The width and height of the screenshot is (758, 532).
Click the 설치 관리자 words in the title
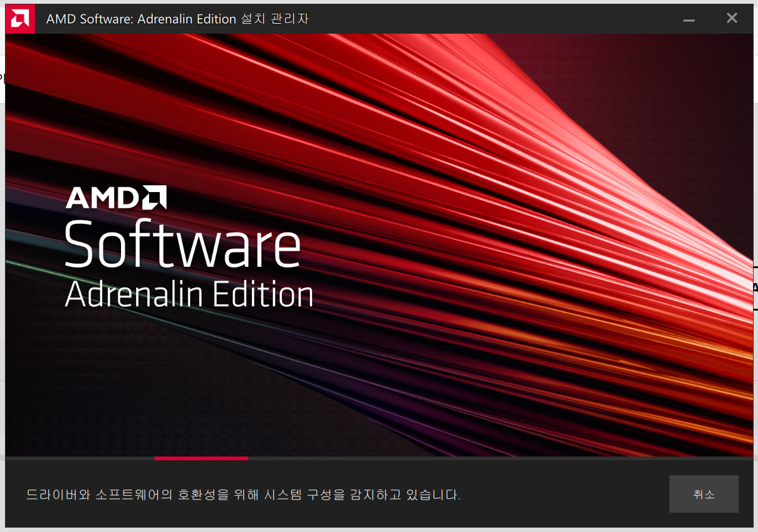[x=275, y=19]
